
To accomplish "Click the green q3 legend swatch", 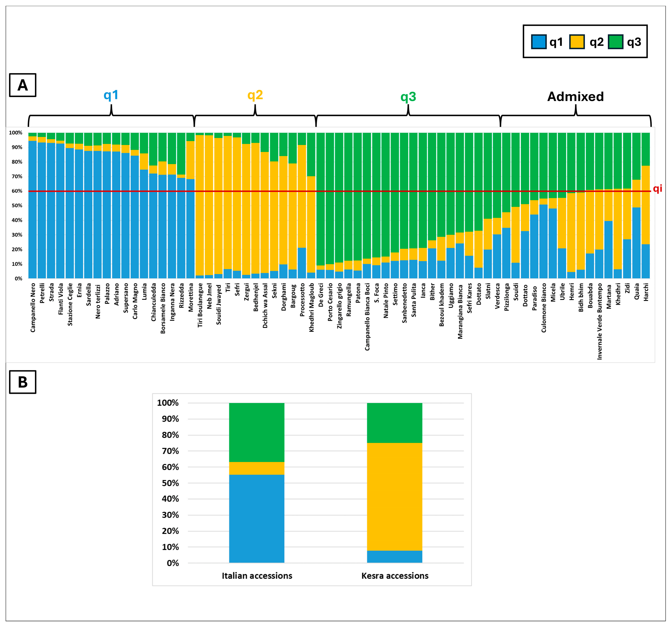I will (x=616, y=42).
